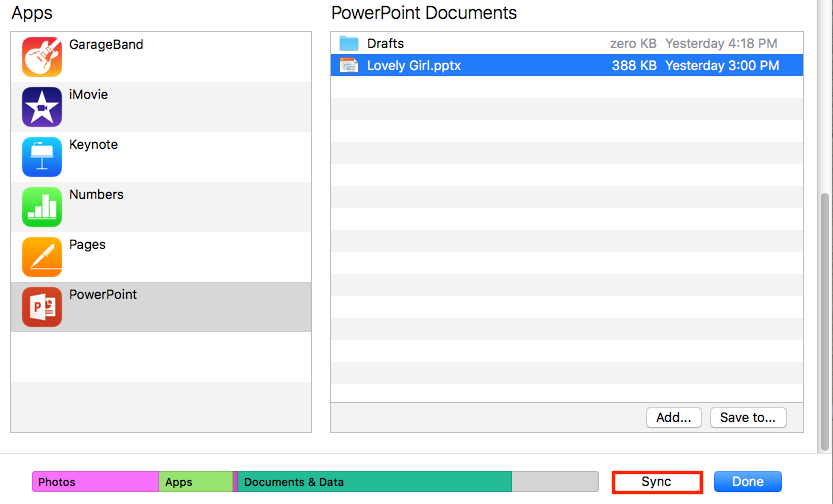Select the iMovie app icon
The width and height of the screenshot is (833, 504).
(x=42, y=107)
